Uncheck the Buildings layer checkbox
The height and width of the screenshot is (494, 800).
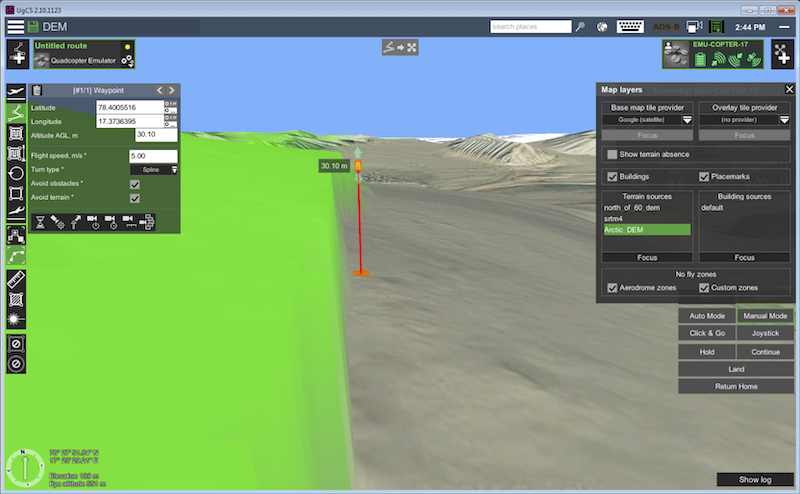(x=612, y=177)
